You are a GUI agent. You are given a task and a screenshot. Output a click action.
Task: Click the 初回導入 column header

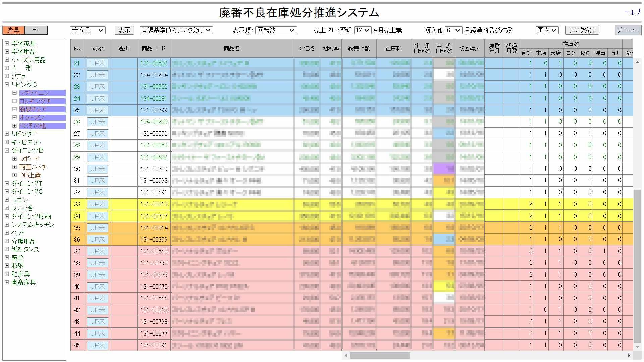[x=470, y=48]
